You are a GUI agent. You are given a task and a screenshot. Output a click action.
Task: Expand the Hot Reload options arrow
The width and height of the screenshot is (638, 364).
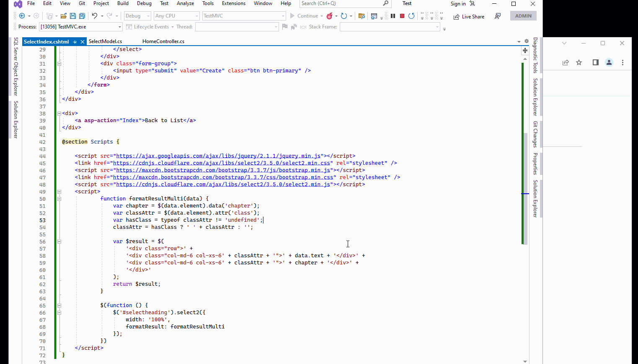point(336,16)
